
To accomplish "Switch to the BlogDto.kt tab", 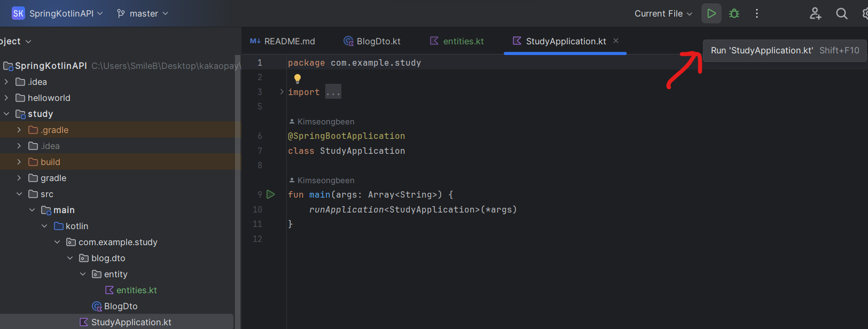I will click(x=372, y=41).
